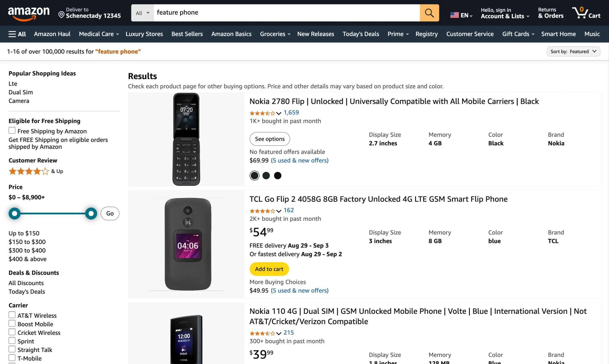Image resolution: width=609 pixels, height=364 pixels.
Task: Click See options for Nokia 2780 Flip
Action: pyautogui.click(x=269, y=139)
